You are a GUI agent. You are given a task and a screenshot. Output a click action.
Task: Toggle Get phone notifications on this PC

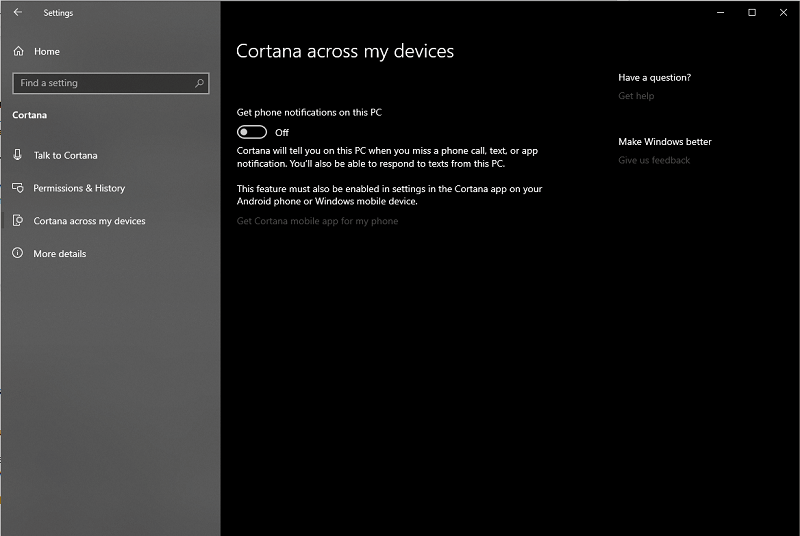coord(252,132)
